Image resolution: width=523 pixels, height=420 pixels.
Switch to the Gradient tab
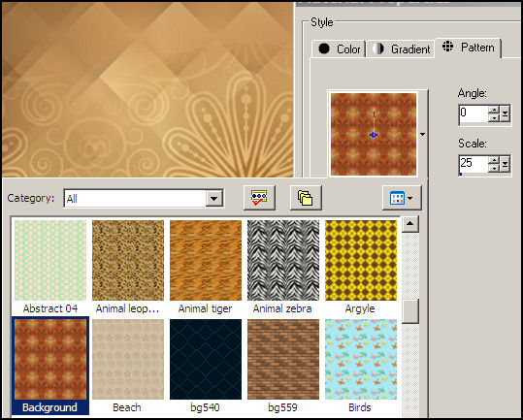[x=401, y=49]
